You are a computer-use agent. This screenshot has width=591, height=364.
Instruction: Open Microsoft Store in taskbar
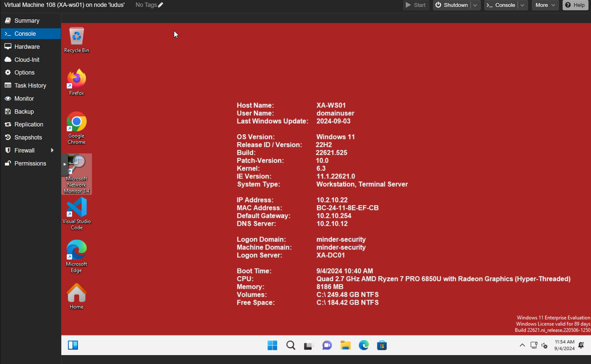coord(382,345)
